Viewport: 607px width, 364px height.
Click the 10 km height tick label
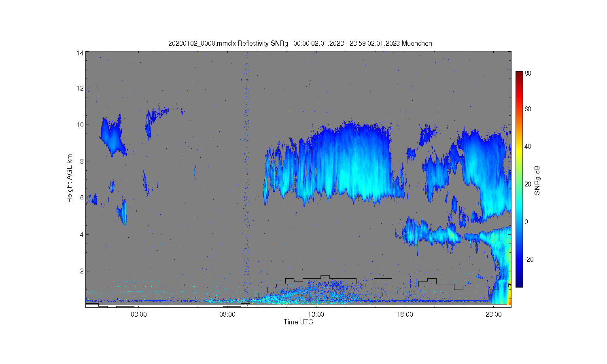[81, 125]
